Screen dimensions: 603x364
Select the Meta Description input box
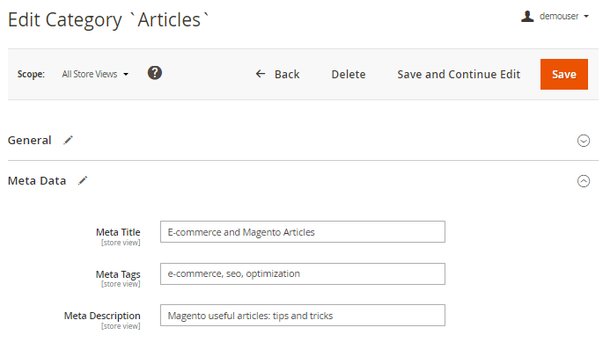point(303,316)
